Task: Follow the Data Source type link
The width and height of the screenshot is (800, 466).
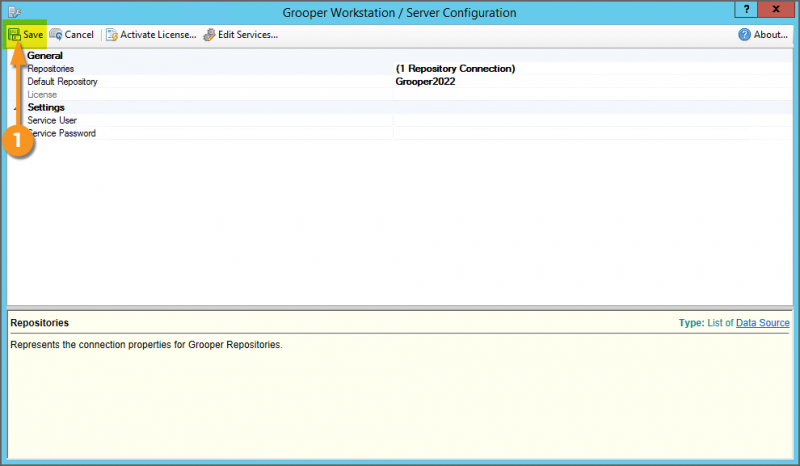Action: pos(762,323)
